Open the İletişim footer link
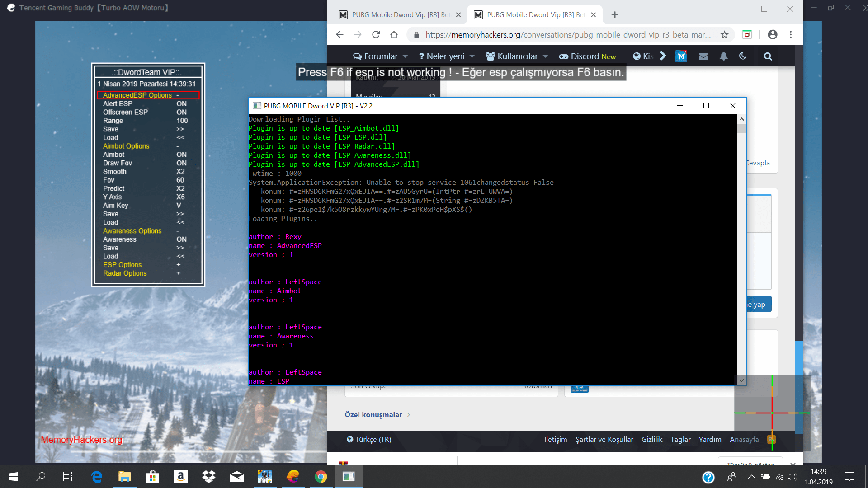868x488 pixels. [556, 440]
